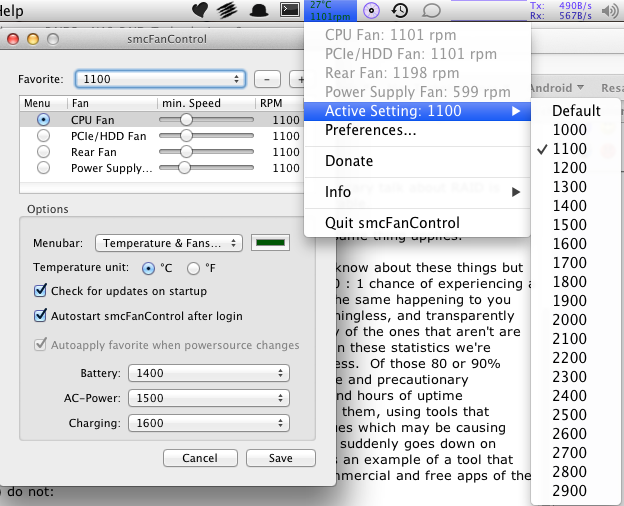Select the 1400 fan setting

tap(576, 206)
